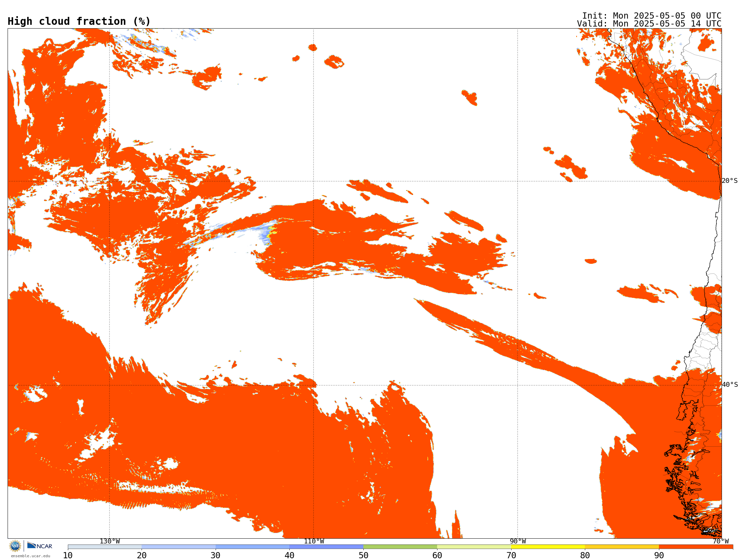Viewport: 744px width, 560px height.
Task: Click the colorbar tick label 60
Action: [x=437, y=556]
